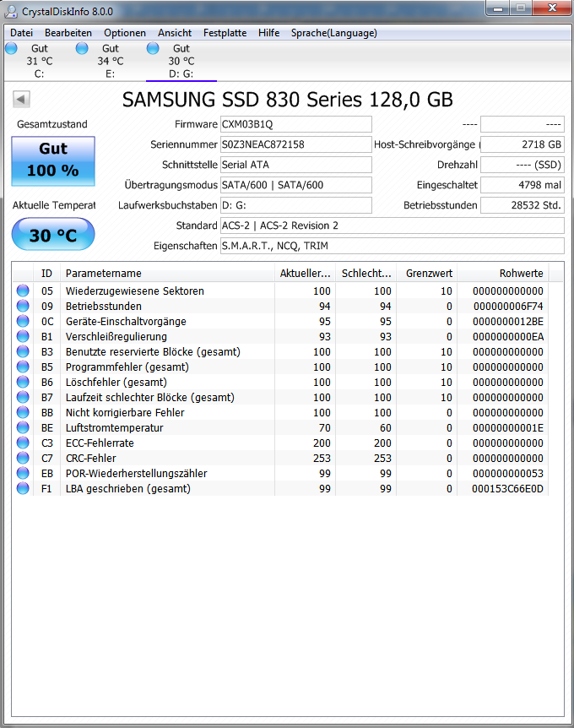Click the CRC-Fehler parameter name
The height and width of the screenshot is (728, 574).
click(x=90, y=459)
